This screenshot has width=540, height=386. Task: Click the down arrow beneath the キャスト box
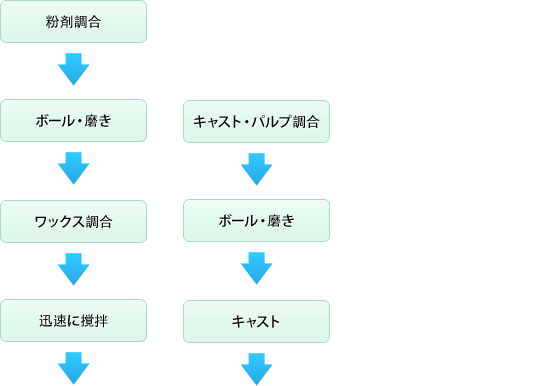(256, 369)
